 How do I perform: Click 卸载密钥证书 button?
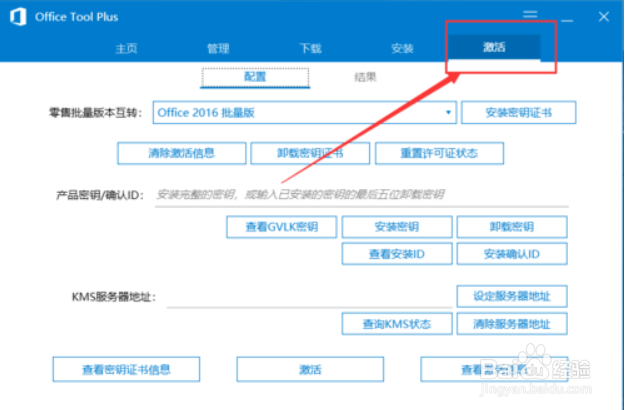310,153
